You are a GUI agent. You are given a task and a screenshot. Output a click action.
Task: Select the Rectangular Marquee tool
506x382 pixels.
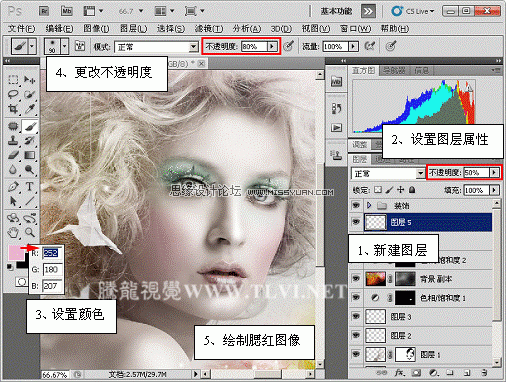click(13, 79)
